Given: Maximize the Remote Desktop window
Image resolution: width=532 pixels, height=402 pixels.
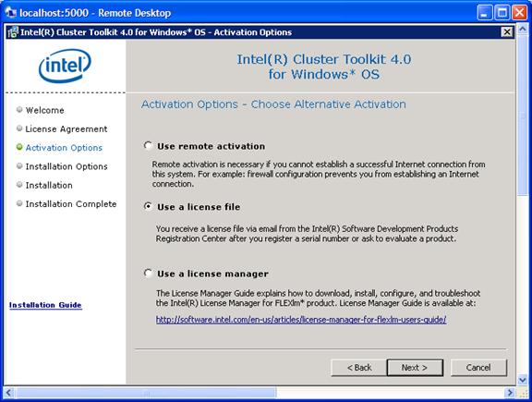Looking at the screenshot, I should point(502,13).
